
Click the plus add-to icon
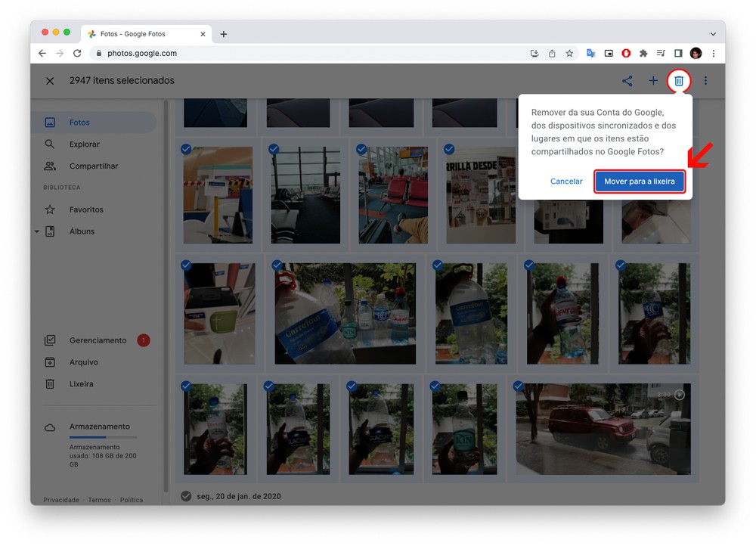pyautogui.click(x=653, y=81)
